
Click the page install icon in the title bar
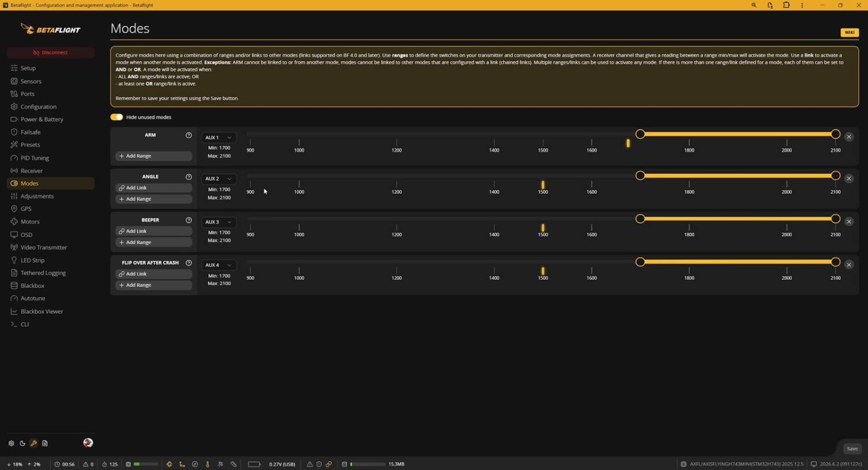pyautogui.click(x=770, y=5)
